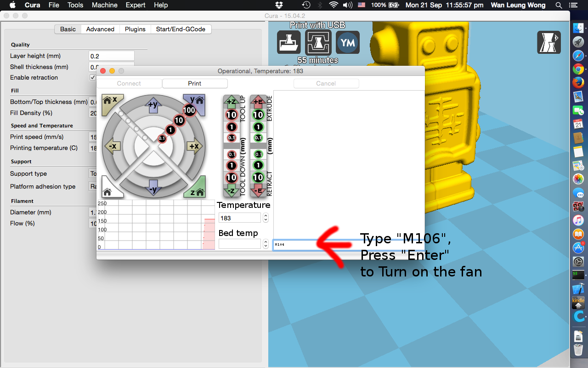Image resolution: width=588 pixels, height=368 pixels.
Task: Open the Expert menu
Action: (x=136, y=5)
